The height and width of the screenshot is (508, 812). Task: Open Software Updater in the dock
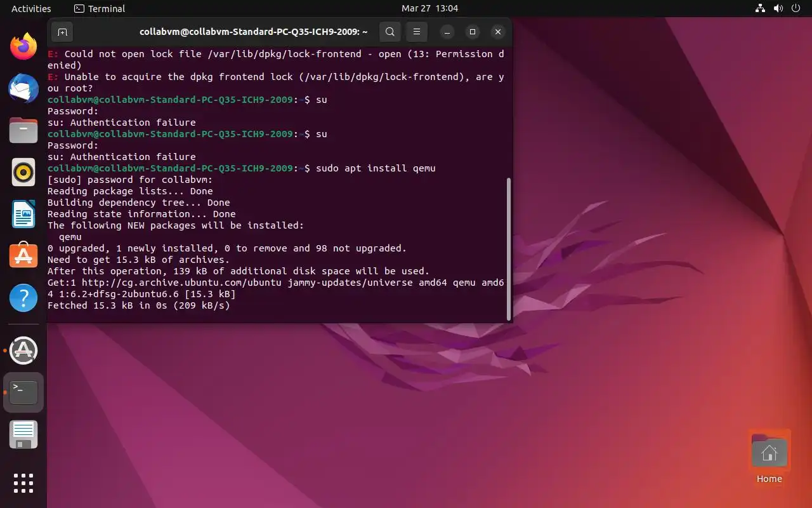(23, 351)
